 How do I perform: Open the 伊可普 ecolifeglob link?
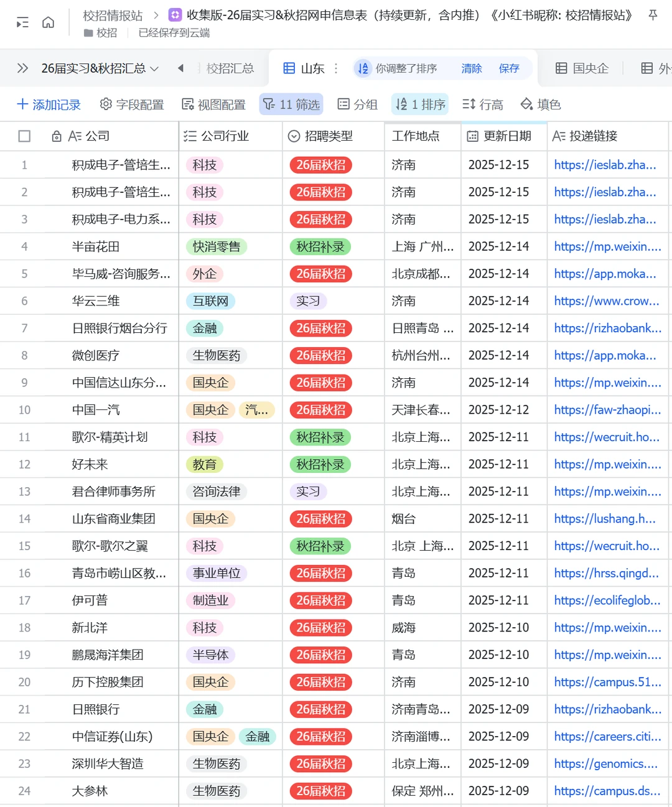tap(608, 600)
